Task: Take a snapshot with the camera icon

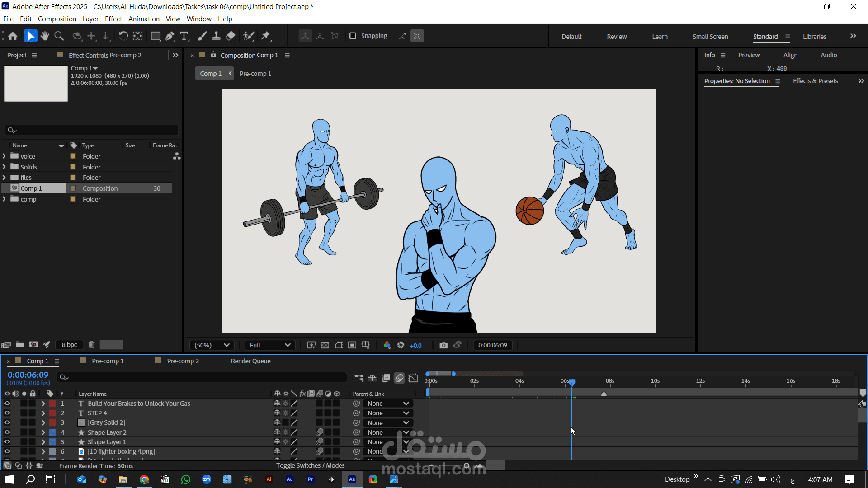Action: click(443, 345)
